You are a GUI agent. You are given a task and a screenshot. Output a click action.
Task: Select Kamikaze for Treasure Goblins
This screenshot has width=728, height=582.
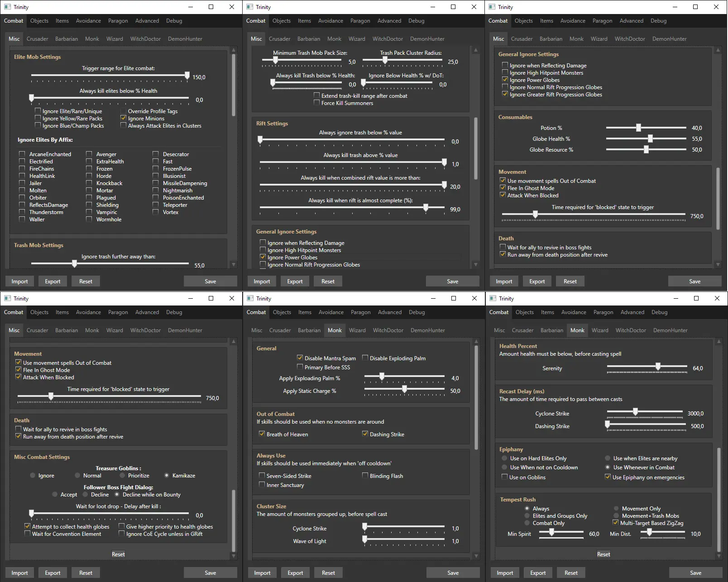point(167,475)
